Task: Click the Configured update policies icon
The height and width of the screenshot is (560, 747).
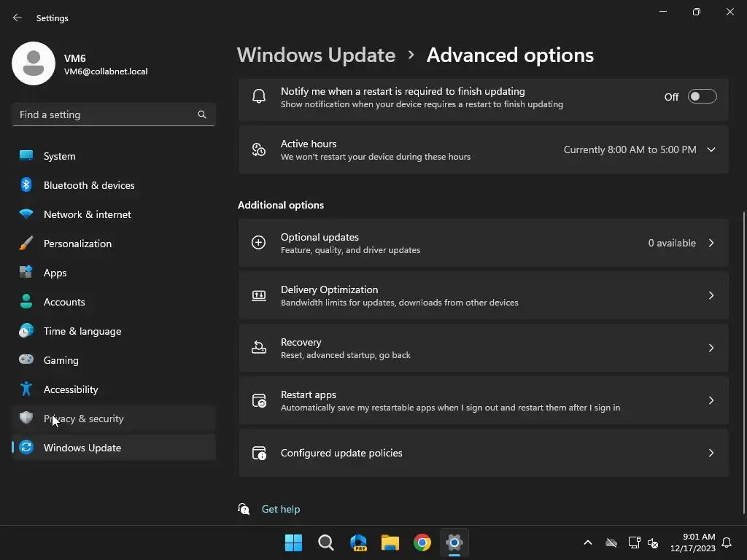Action: click(259, 453)
